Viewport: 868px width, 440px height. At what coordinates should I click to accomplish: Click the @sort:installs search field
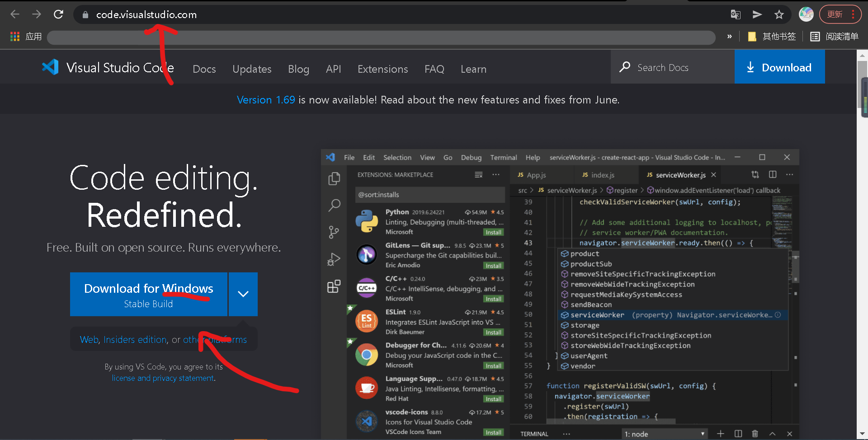[429, 195]
